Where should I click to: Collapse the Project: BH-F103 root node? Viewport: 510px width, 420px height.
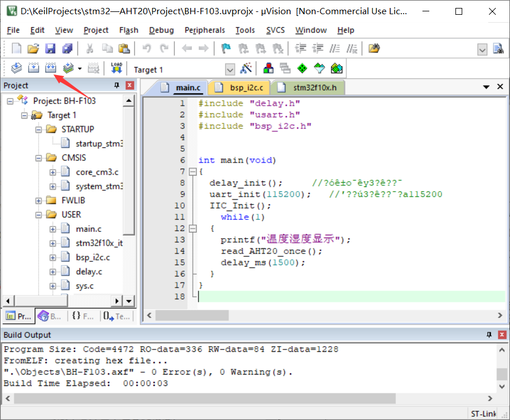10,101
